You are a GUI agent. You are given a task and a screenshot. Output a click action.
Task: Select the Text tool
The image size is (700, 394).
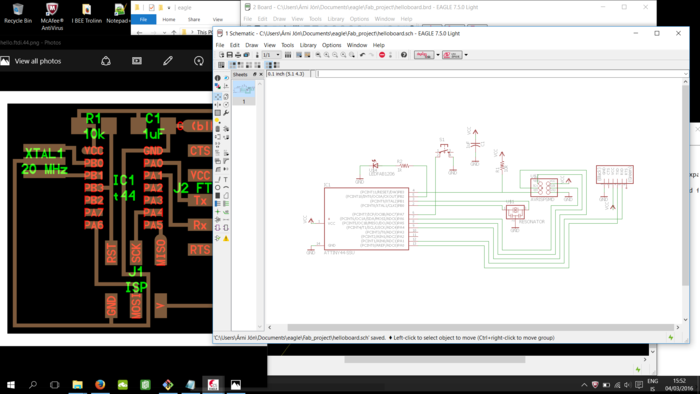coord(226,179)
